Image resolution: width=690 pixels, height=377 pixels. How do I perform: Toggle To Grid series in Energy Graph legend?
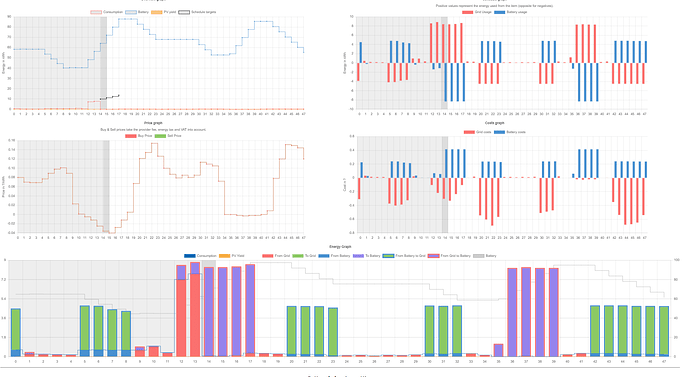304,256
